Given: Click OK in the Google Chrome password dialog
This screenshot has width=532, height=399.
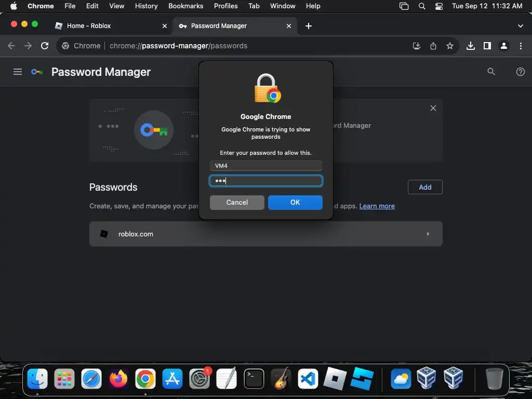Looking at the screenshot, I should coord(295,202).
